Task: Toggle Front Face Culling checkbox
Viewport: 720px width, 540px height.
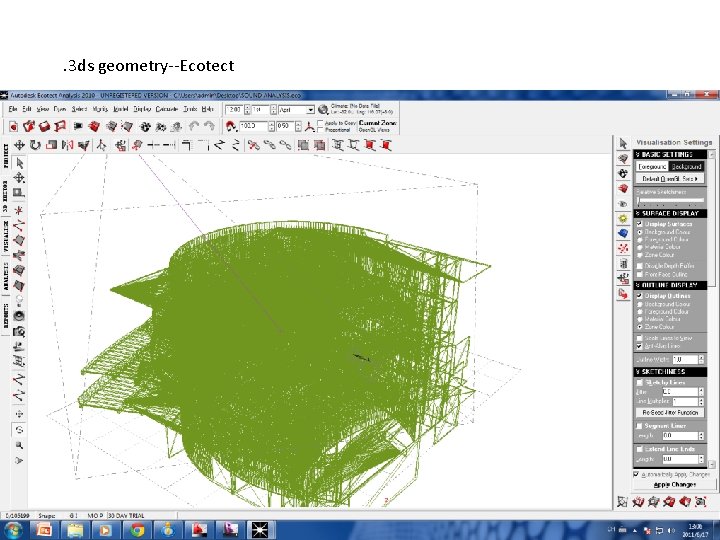Action: click(x=639, y=274)
